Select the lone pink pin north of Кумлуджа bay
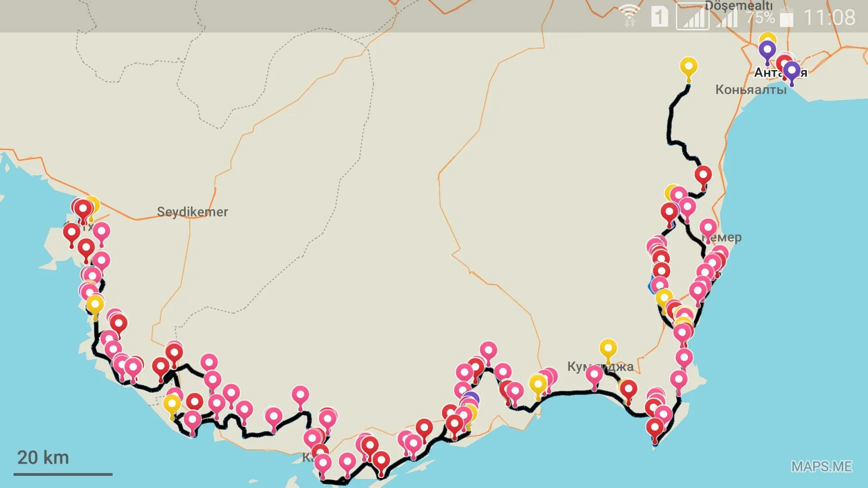The width and height of the screenshot is (868, 488). [488, 352]
